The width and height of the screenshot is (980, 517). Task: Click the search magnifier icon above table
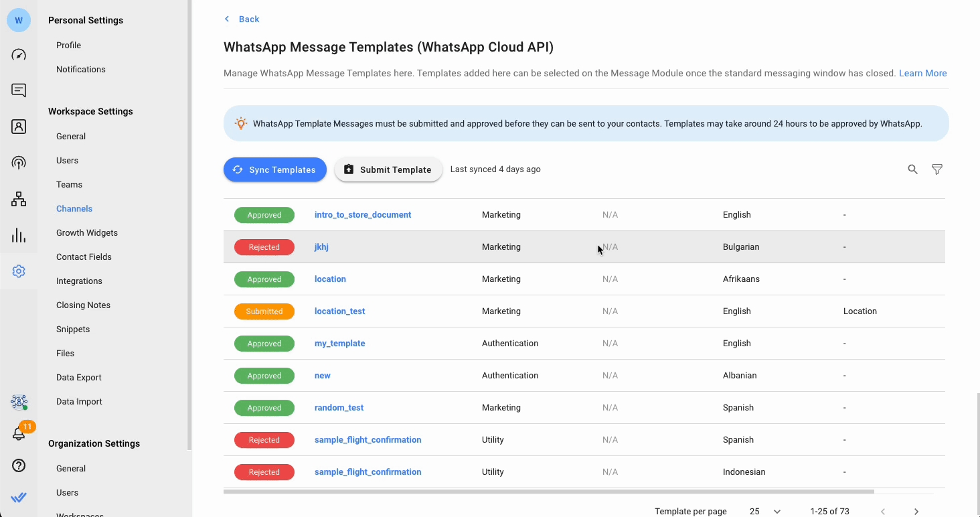pyautogui.click(x=912, y=169)
